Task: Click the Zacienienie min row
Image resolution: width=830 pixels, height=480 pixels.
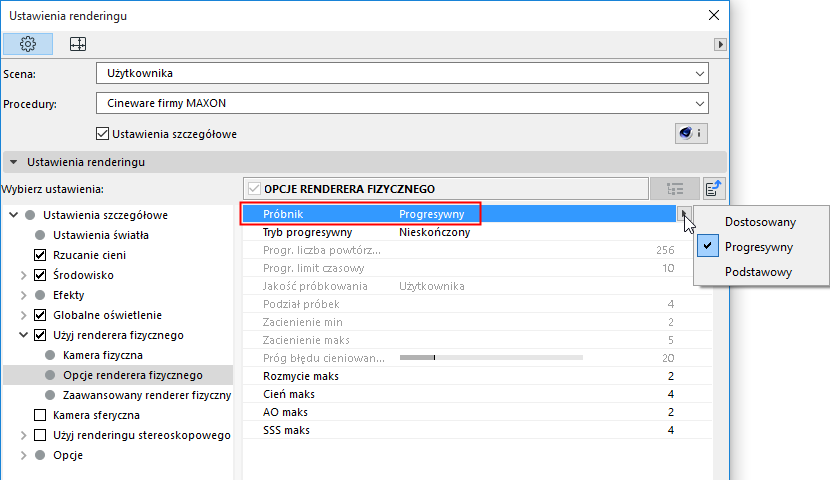Action: 477,322
